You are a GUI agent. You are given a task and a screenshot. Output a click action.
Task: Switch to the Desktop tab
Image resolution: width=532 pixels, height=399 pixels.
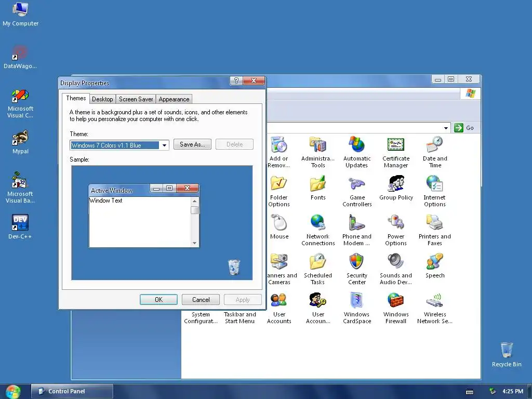(x=102, y=99)
